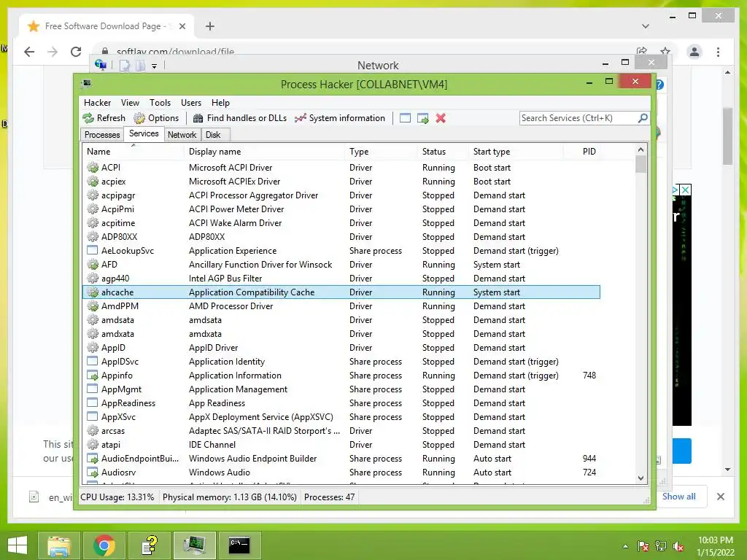Sort by Status column header

coord(443,152)
